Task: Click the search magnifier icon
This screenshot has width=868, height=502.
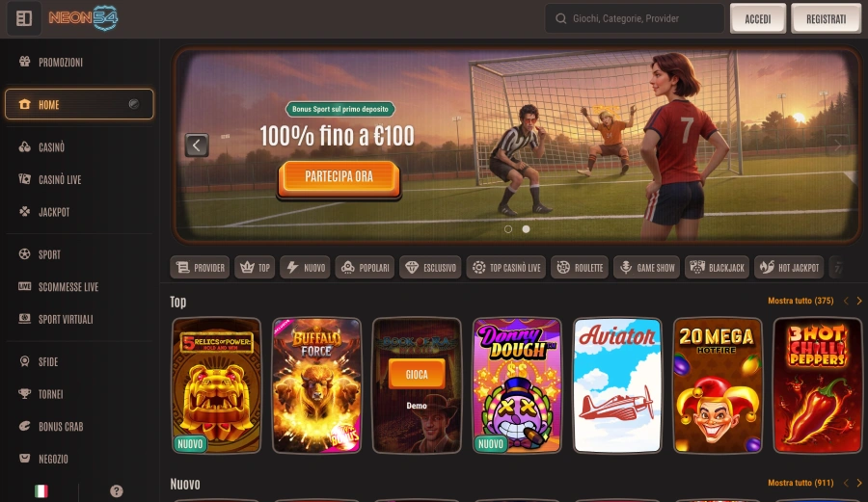Action: [560, 19]
